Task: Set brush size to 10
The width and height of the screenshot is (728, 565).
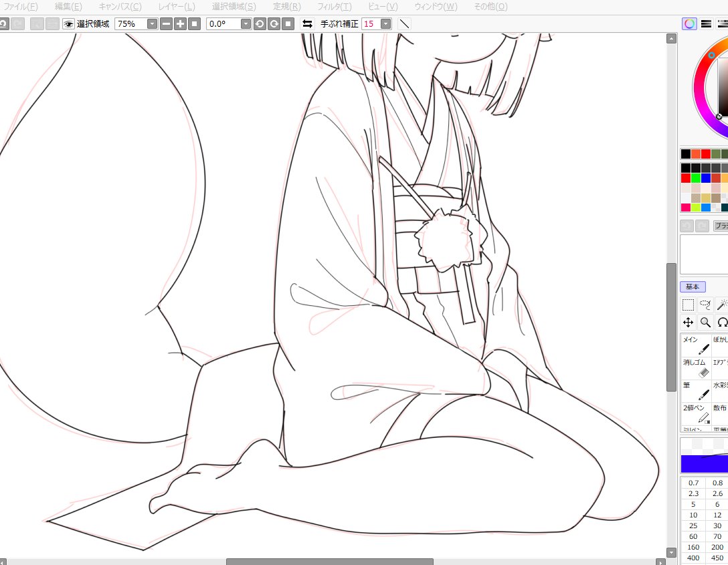Action: (x=693, y=515)
